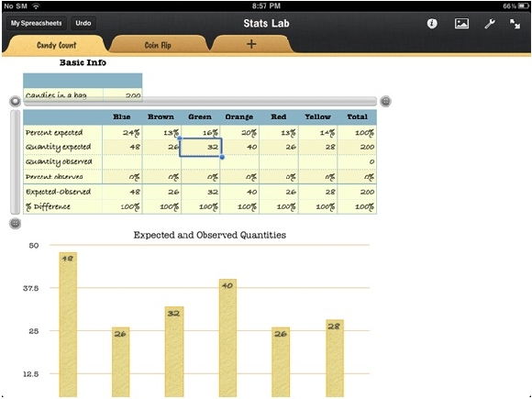Select the Quantity expected row label
This screenshot has height=399, width=532.
click(62, 147)
